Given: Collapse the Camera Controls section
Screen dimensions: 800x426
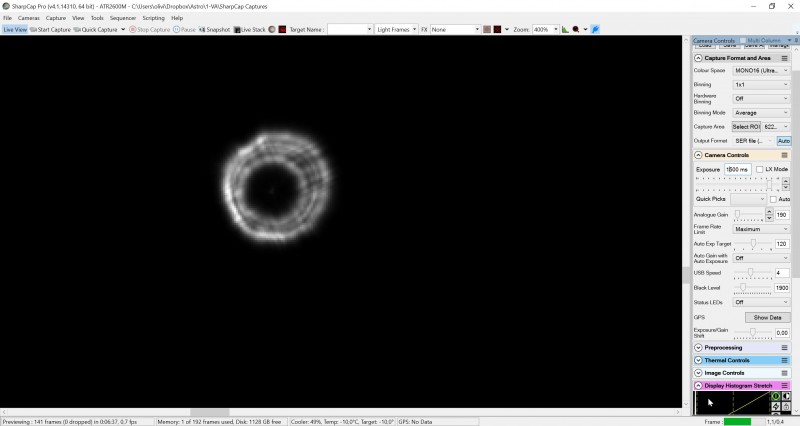Looking at the screenshot, I should coord(698,155).
